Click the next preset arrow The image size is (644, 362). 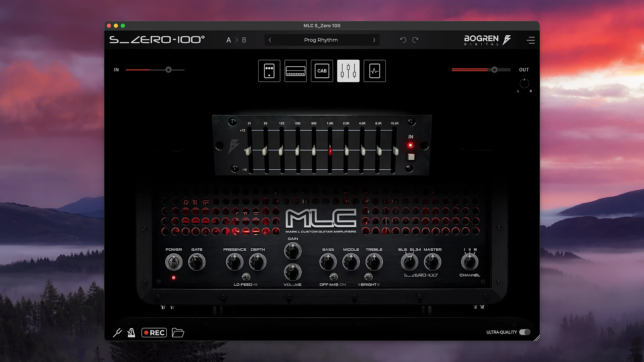click(x=374, y=40)
